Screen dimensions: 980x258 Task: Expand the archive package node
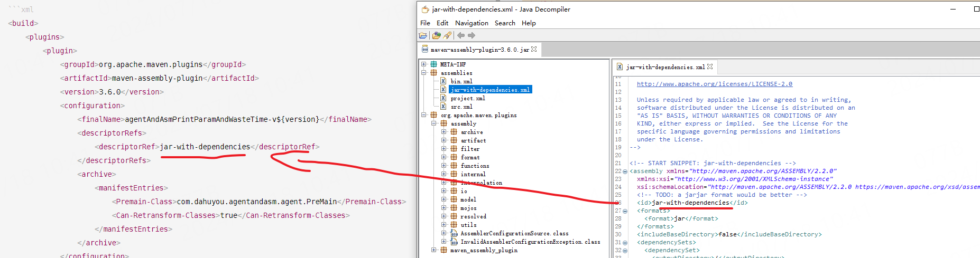tap(444, 132)
